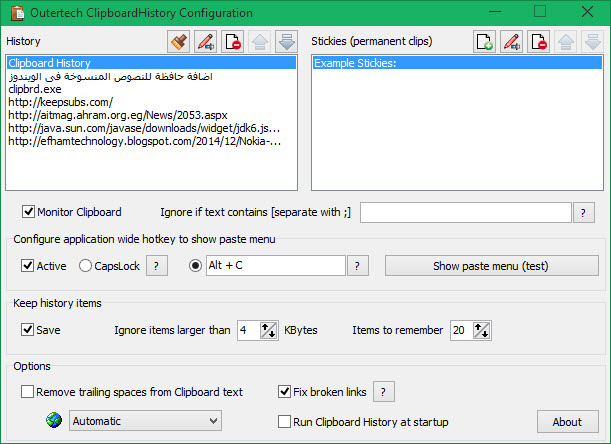Edit selected History item pencil icon
This screenshot has height=444, width=611.
coord(205,41)
